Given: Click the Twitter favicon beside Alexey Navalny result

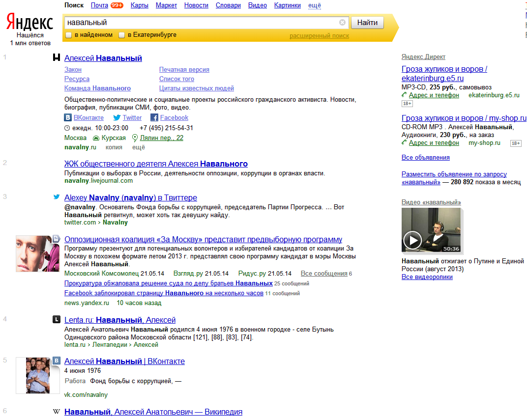Looking at the screenshot, I should (57, 197).
